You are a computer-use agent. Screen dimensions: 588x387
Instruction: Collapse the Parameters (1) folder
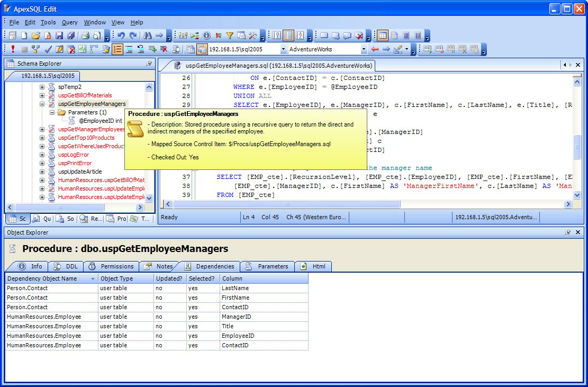coord(52,112)
